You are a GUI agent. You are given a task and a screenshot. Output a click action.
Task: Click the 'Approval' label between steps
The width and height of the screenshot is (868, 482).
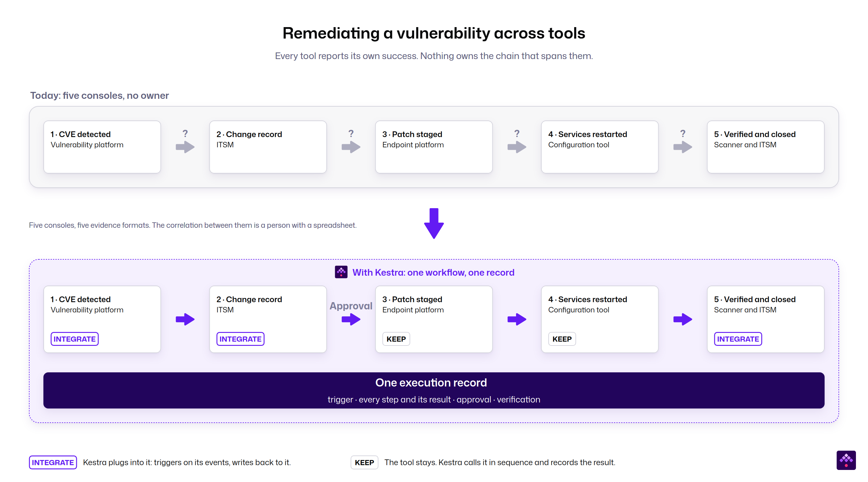point(351,306)
